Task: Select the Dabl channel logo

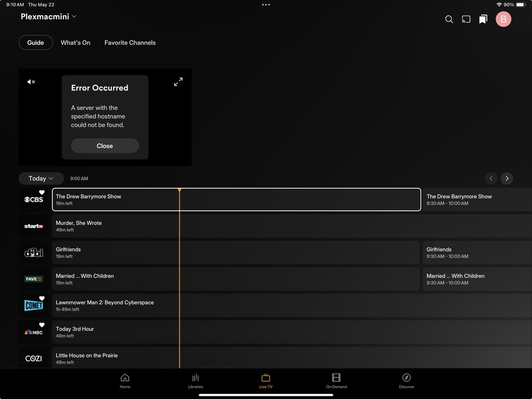Action: [x=34, y=252]
